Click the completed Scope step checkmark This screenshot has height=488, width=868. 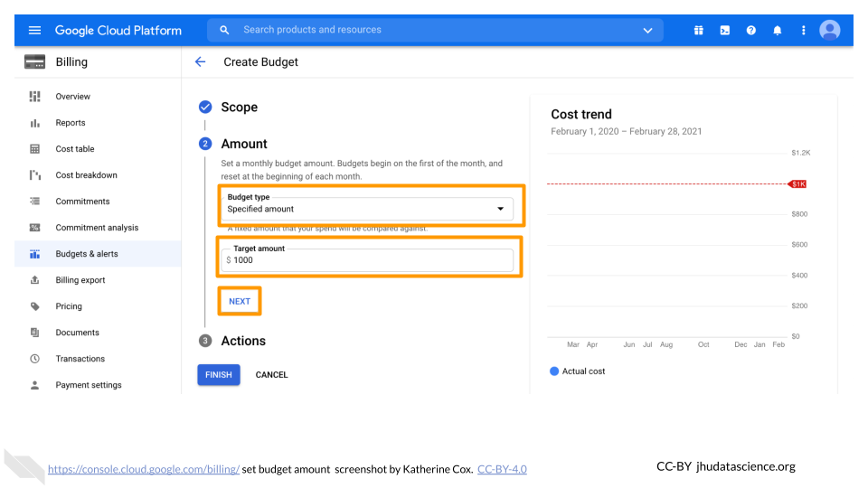(x=205, y=107)
